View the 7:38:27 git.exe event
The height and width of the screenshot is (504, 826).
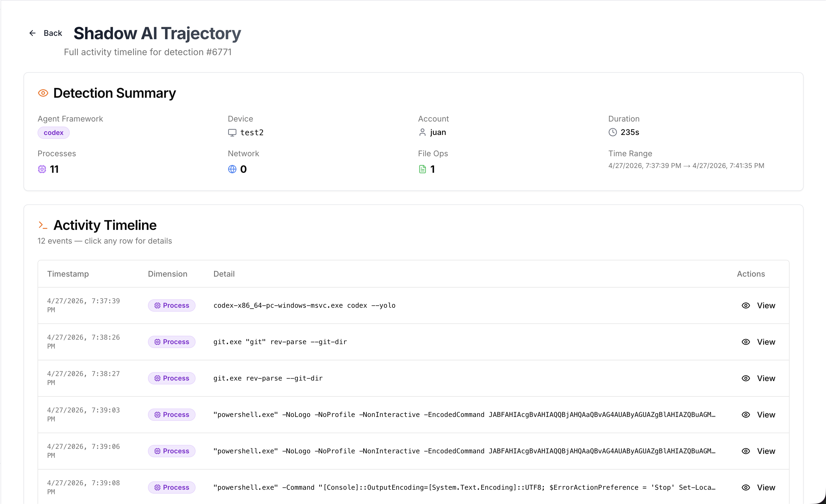coord(759,378)
